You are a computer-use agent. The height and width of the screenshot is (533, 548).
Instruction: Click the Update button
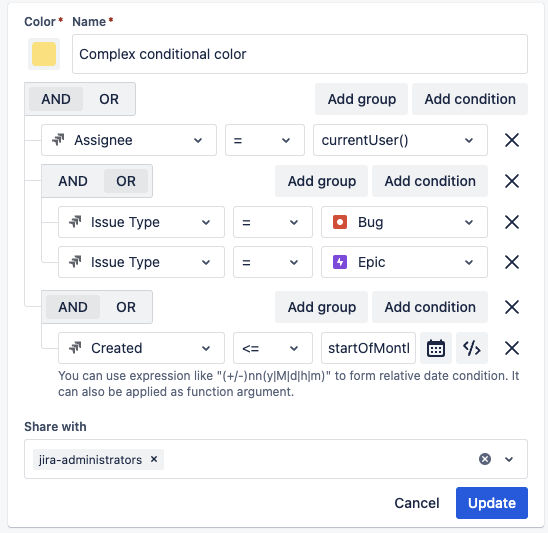(x=492, y=503)
